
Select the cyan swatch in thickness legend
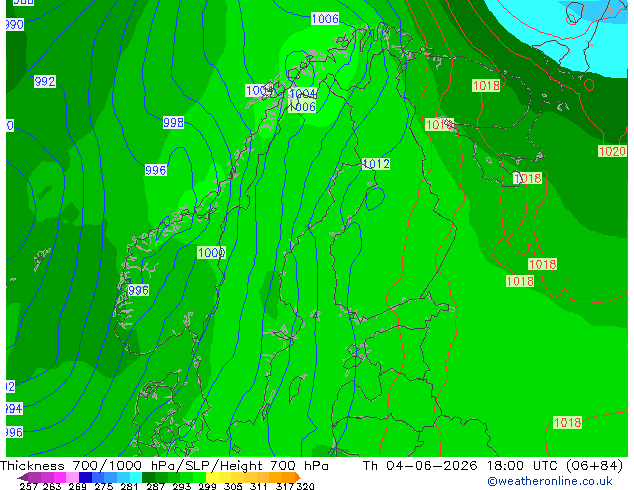pos(136,477)
